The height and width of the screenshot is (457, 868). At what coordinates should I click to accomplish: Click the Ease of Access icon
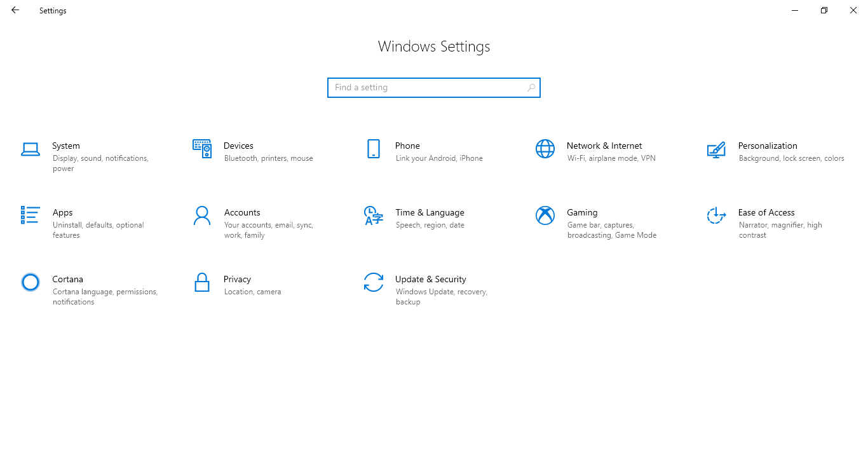coord(716,215)
